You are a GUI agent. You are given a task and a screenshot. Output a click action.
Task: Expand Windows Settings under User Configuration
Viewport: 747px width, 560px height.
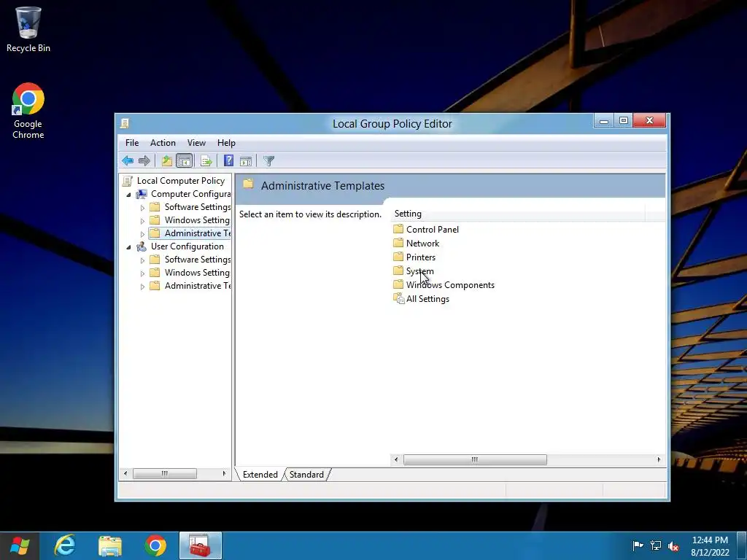pos(142,273)
